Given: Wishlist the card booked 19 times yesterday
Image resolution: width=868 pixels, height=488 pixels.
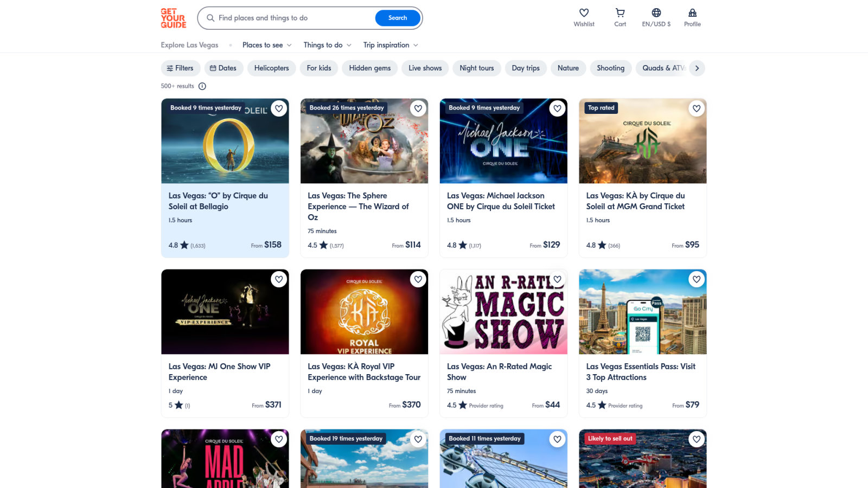Looking at the screenshot, I should (418, 439).
